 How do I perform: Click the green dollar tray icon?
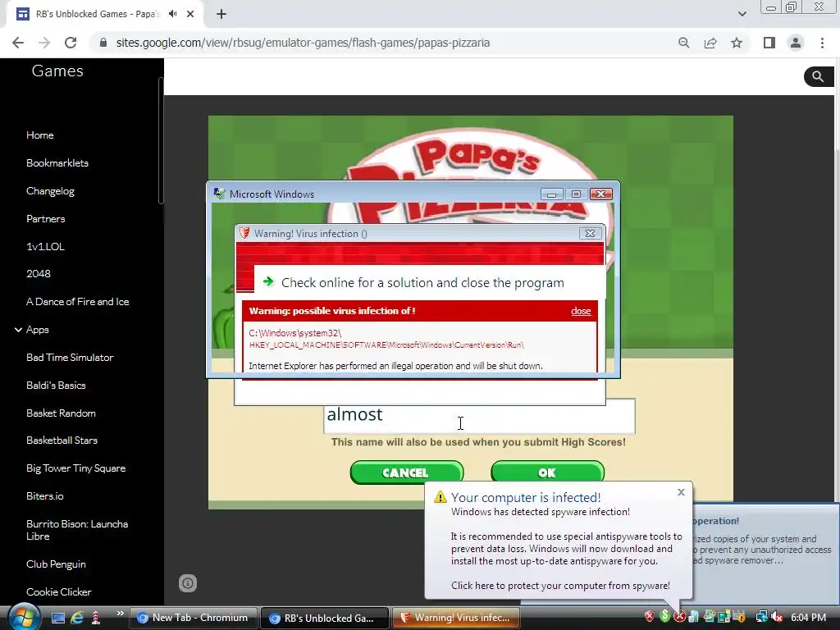tap(664, 617)
